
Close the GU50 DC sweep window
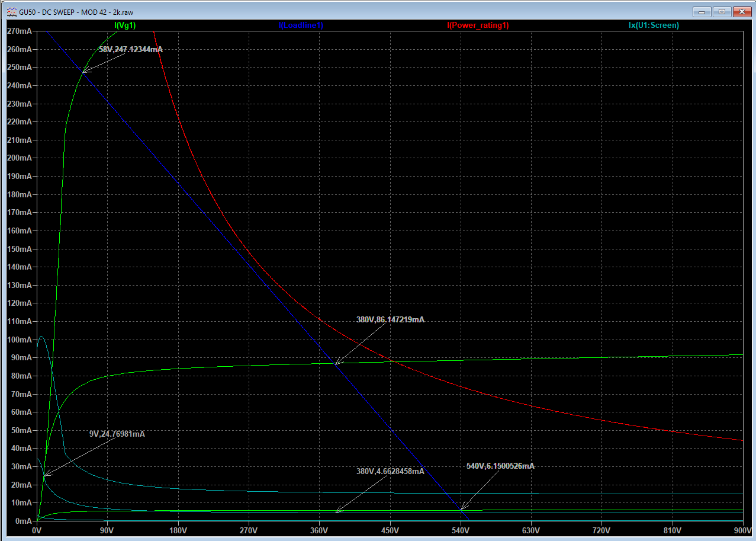coord(741,11)
